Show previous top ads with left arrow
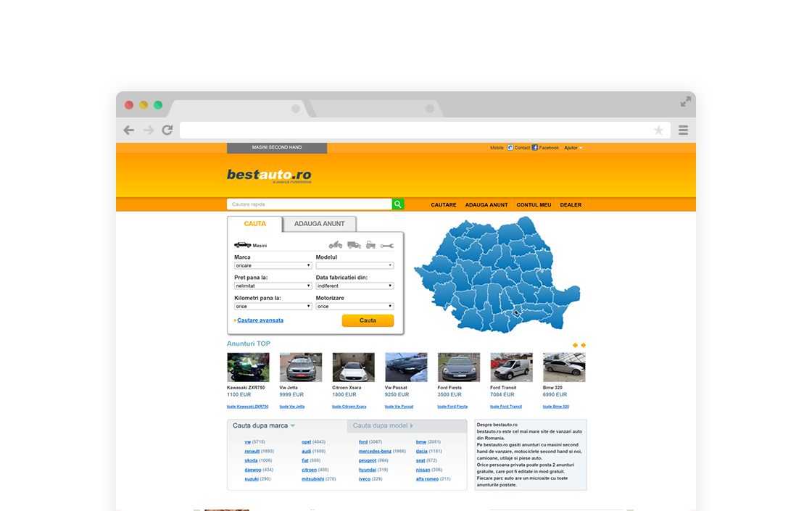 tap(575, 345)
